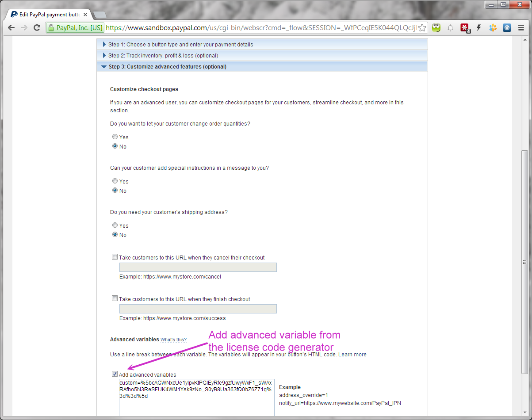Viewport: 532px width, 420px height.
Task: Reload the PayPal page
Action: click(37, 28)
